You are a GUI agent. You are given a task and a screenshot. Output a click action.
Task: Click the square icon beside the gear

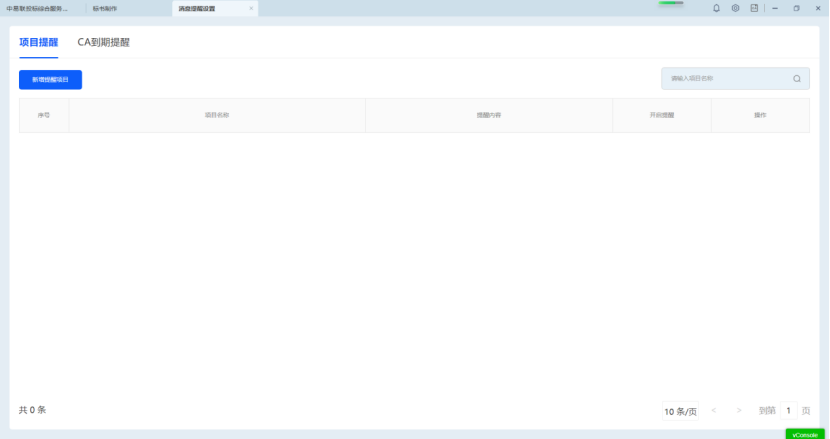(x=754, y=8)
